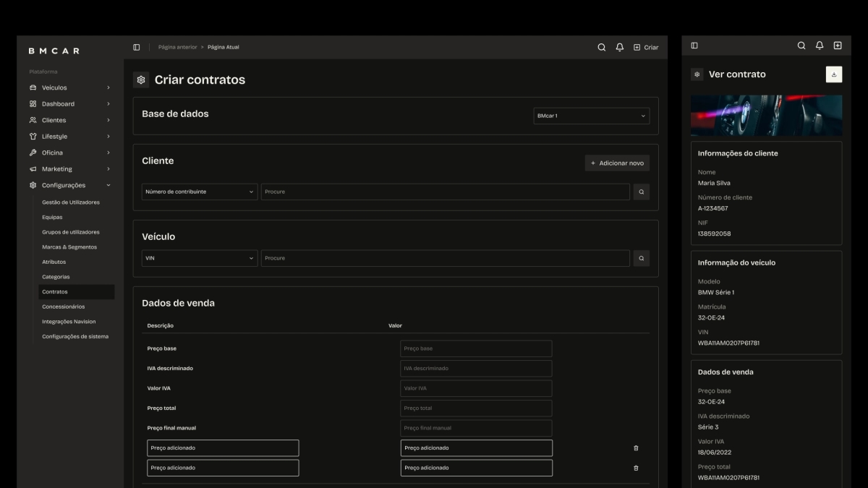Delete first Preço adicionado row

tap(636, 448)
